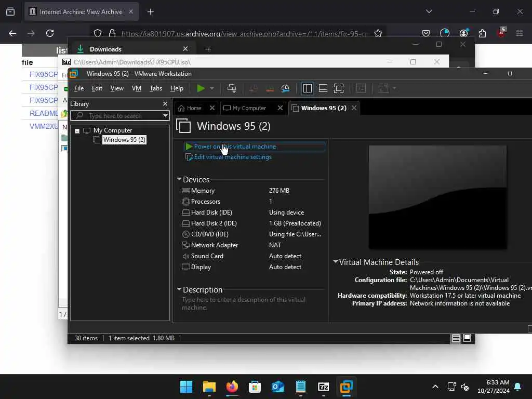This screenshot has height=399, width=532.
Task: Toggle the Show Library sidebar icon
Action: point(308,88)
